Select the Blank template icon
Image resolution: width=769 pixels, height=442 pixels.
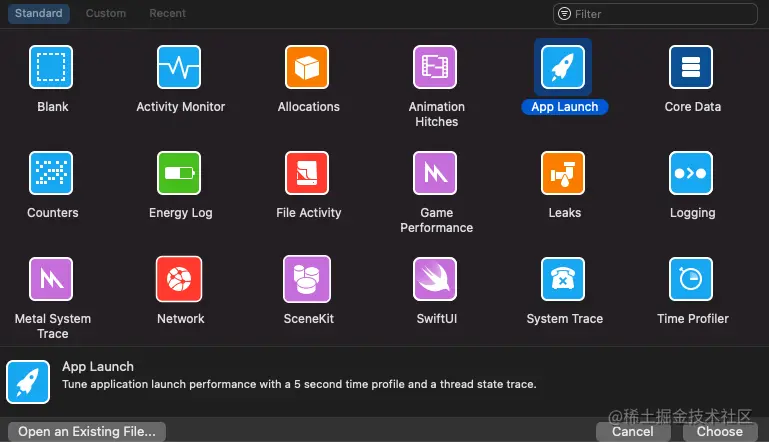[x=51, y=67]
